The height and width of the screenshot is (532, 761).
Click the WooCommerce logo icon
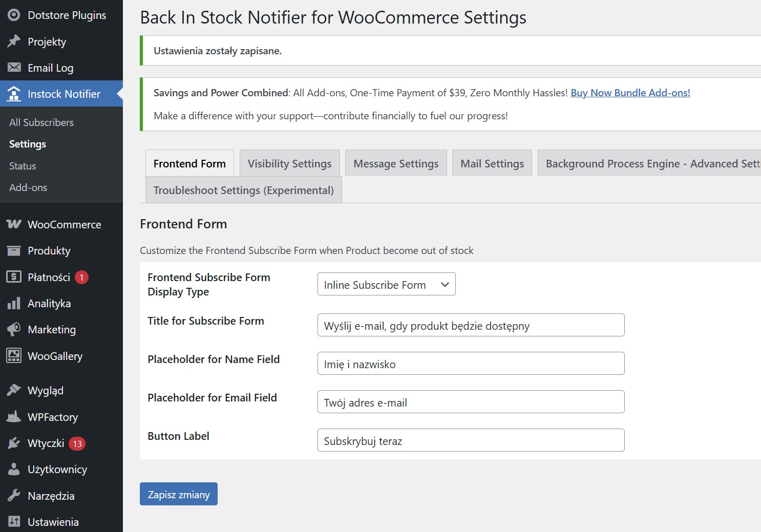[14, 224]
